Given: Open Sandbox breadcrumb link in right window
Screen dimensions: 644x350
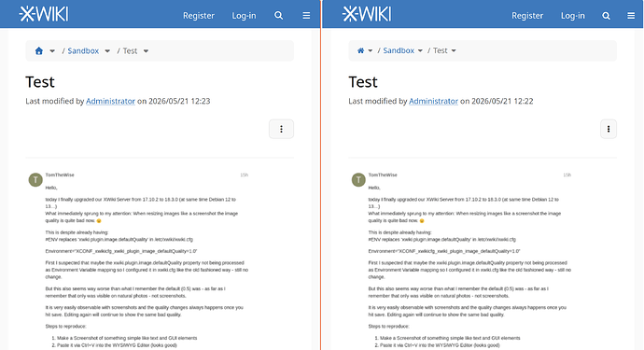Looking at the screenshot, I should point(399,50).
